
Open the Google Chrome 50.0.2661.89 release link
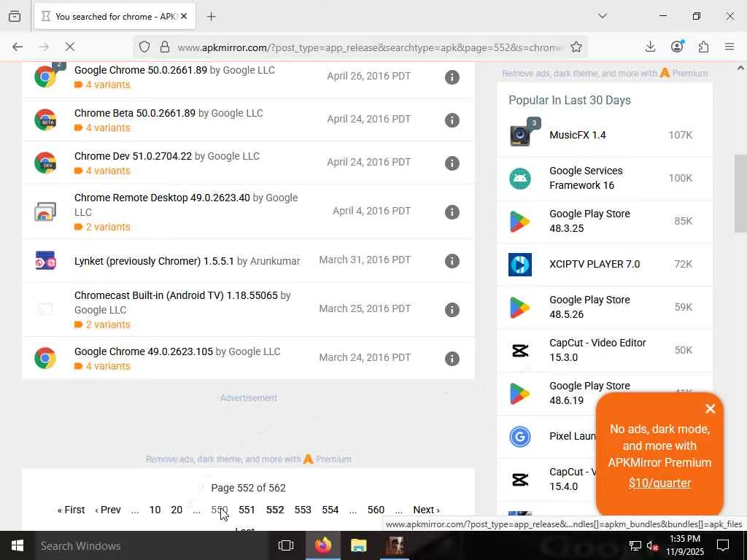pyautogui.click(x=141, y=70)
